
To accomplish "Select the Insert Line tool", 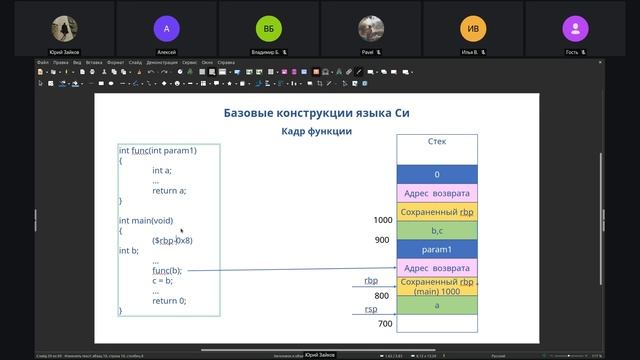I will (91, 83).
